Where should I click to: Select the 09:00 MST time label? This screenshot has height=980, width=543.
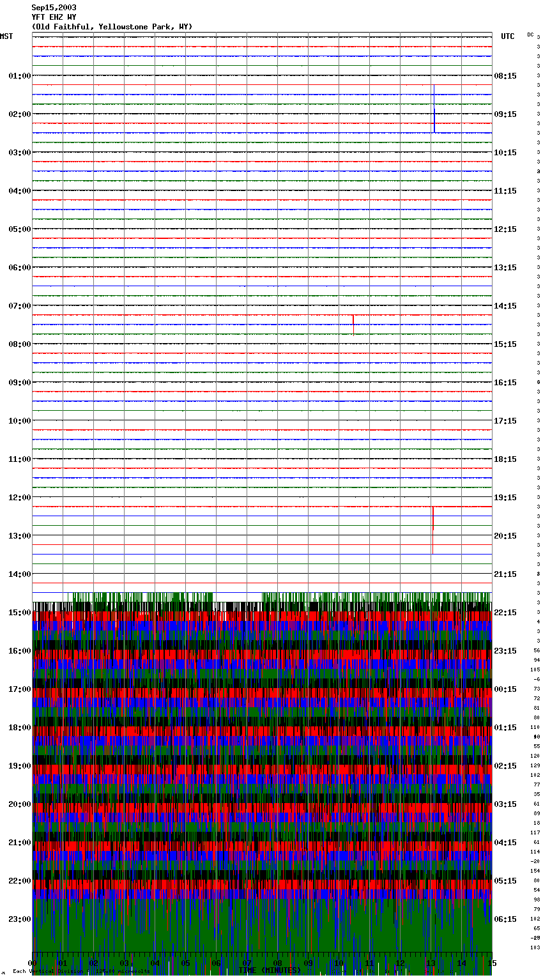pos(20,383)
